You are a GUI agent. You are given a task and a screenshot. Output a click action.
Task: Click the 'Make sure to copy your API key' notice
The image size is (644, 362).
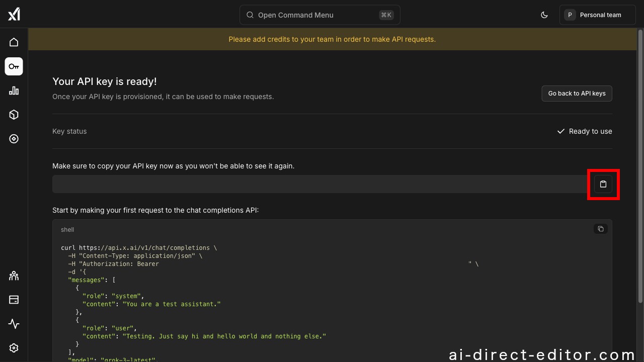[173, 166]
